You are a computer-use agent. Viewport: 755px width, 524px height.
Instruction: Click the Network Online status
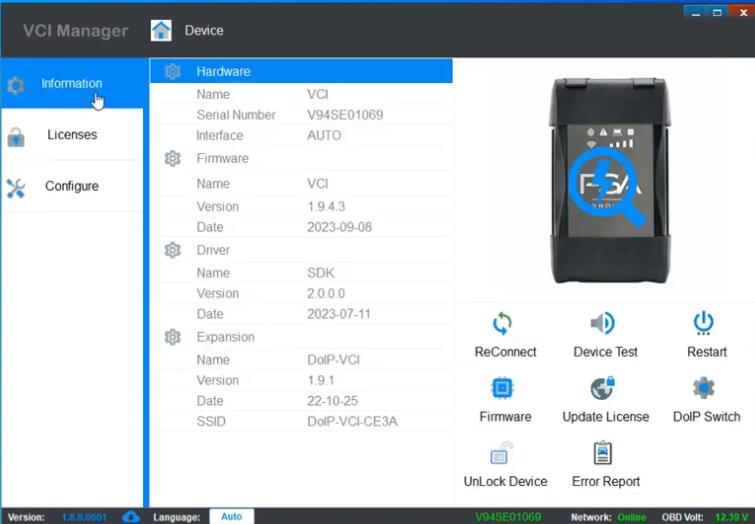point(632,517)
